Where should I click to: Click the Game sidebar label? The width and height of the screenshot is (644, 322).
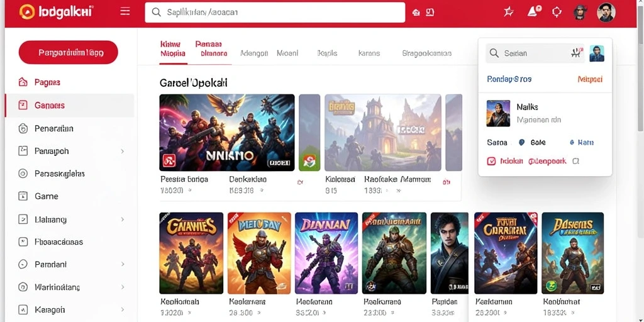pos(47,196)
